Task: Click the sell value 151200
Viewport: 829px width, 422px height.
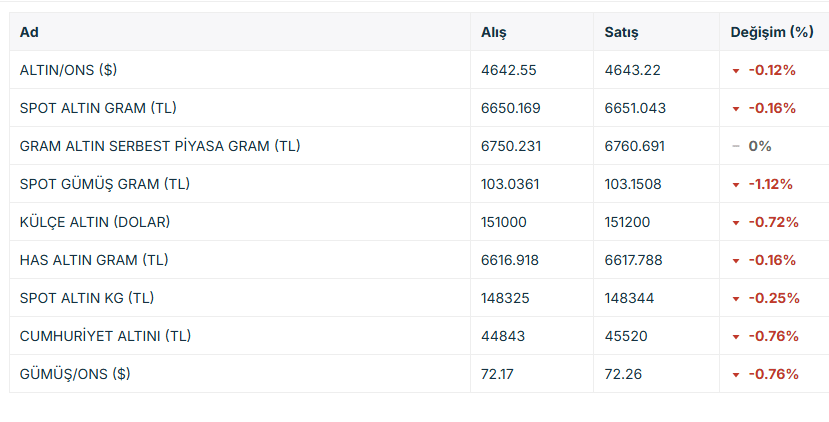Action: pyautogui.click(x=627, y=222)
